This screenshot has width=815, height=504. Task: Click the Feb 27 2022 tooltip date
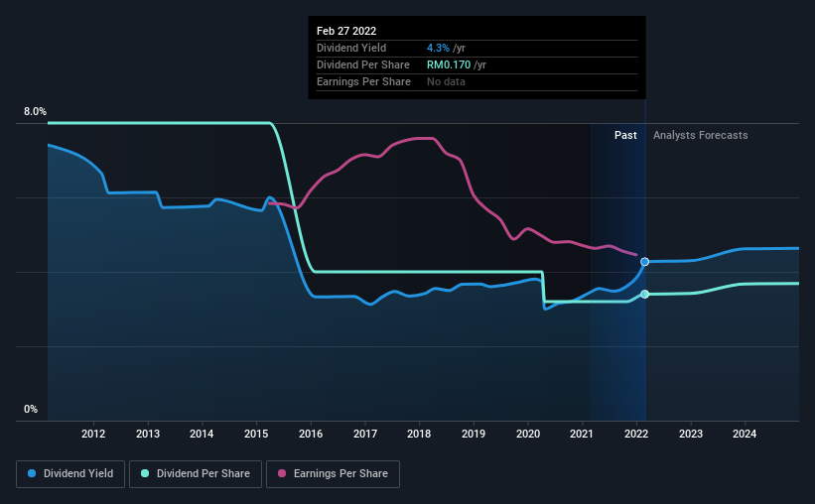(346, 31)
